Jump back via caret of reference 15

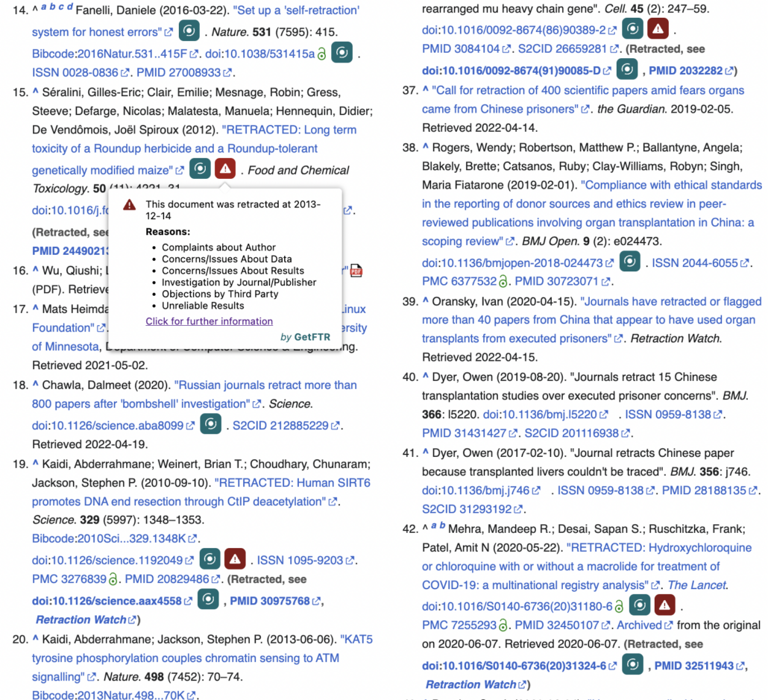coord(35,91)
